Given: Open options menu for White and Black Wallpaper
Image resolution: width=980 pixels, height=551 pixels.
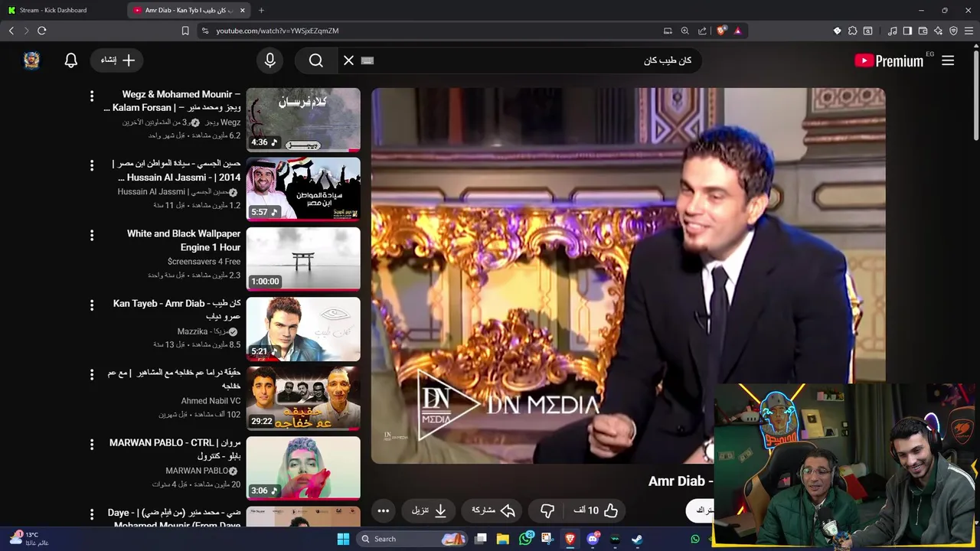Looking at the screenshot, I should point(92,236).
